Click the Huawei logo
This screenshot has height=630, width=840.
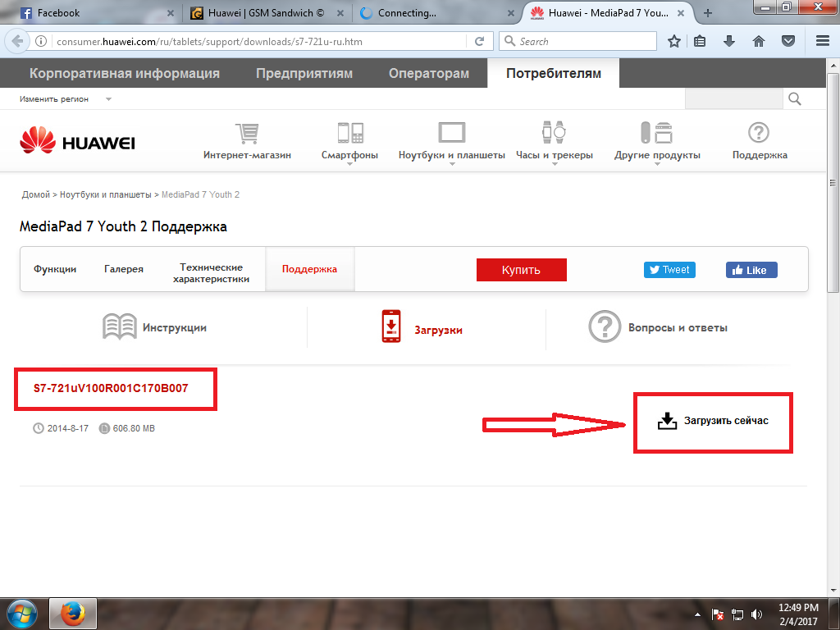(77, 142)
